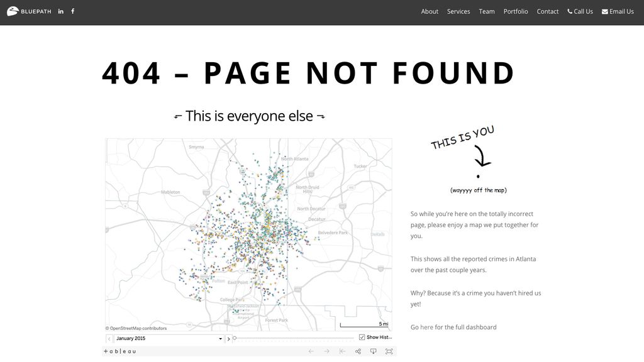
Task: Select the LinkedIn icon in the header
Action: coord(60,11)
